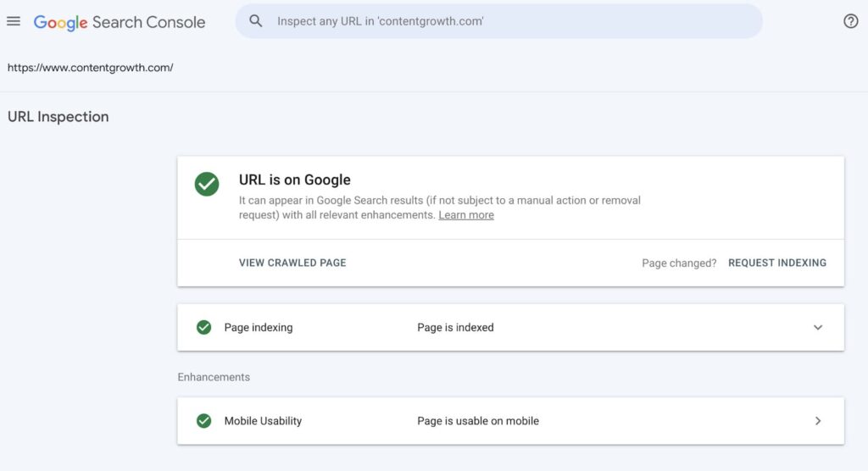Screen dimensions: 868x471
Task: Expand the Page indexing chevron arrow
Action: click(x=818, y=328)
